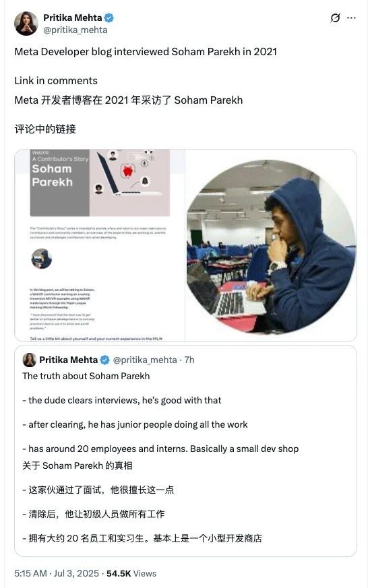Open the circular hoodie photo image
The image size is (370, 588).
pyautogui.click(x=271, y=245)
